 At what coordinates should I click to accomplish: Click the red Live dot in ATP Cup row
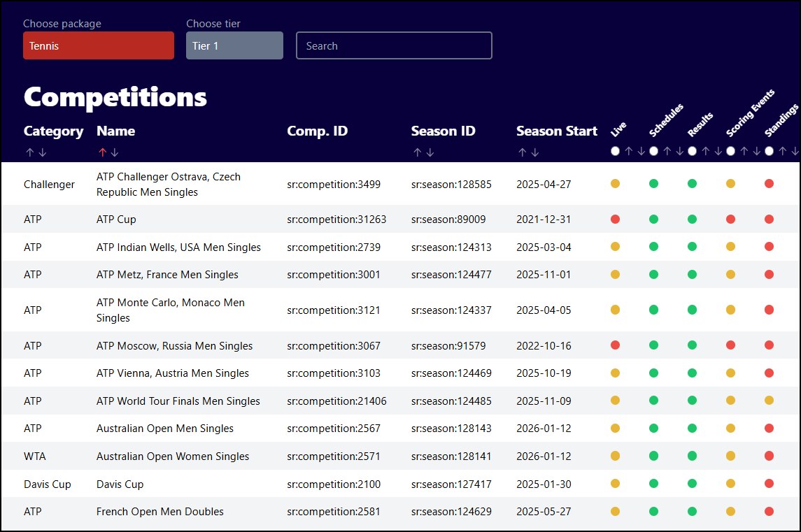[615, 219]
